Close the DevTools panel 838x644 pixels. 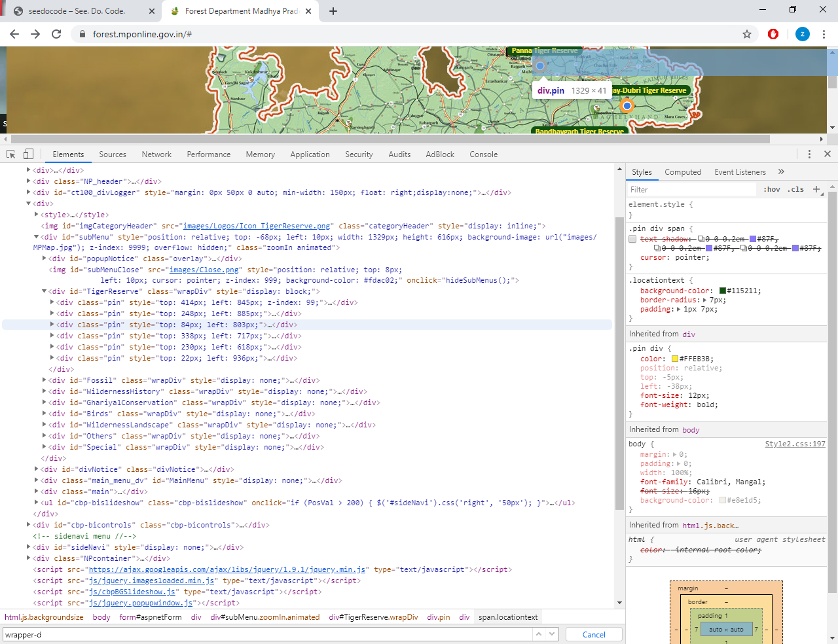[828, 154]
